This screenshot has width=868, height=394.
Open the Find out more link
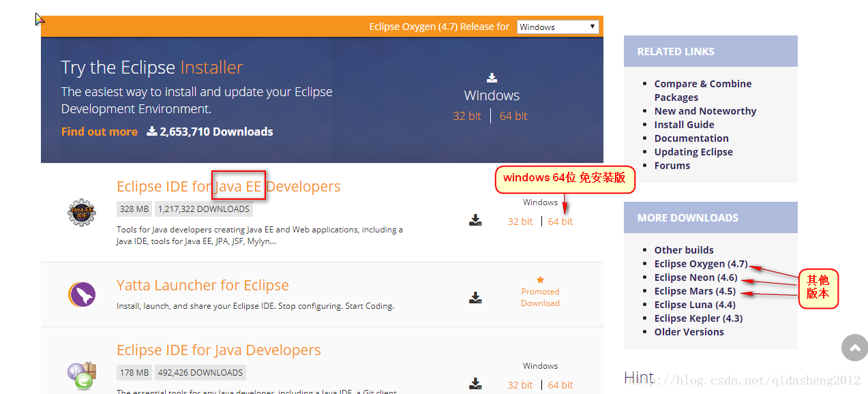[x=100, y=132]
